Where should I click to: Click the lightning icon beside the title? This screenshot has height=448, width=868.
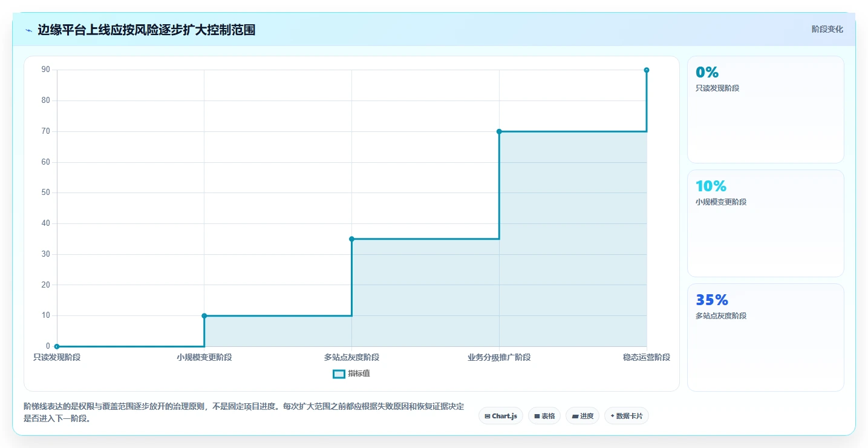tap(28, 30)
